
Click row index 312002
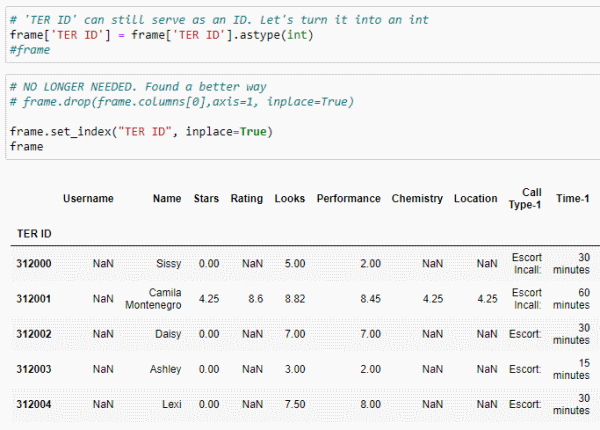click(x=34, y=334)
